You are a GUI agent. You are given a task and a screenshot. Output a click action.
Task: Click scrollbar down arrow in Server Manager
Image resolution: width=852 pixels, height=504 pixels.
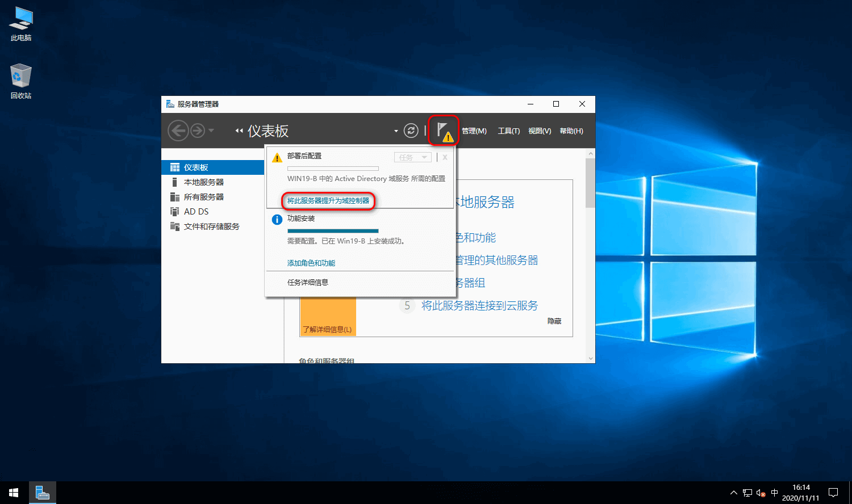[x=591, y=359]
